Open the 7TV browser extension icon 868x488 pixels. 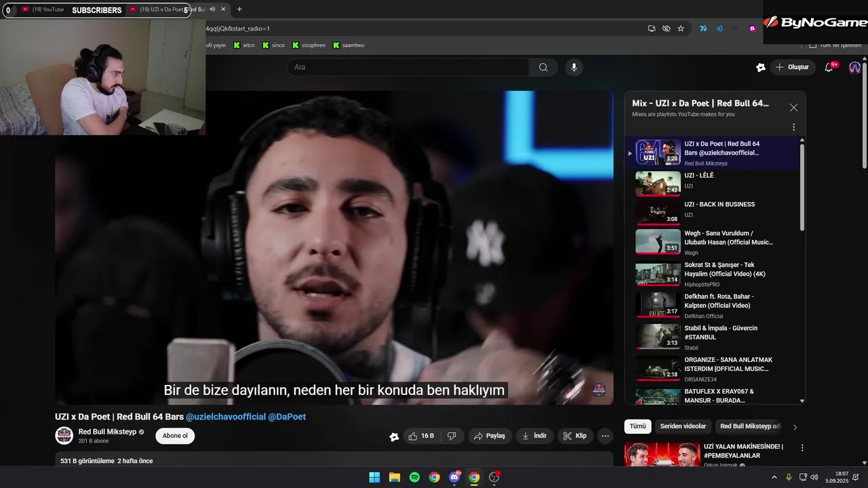tap(704, 28)
